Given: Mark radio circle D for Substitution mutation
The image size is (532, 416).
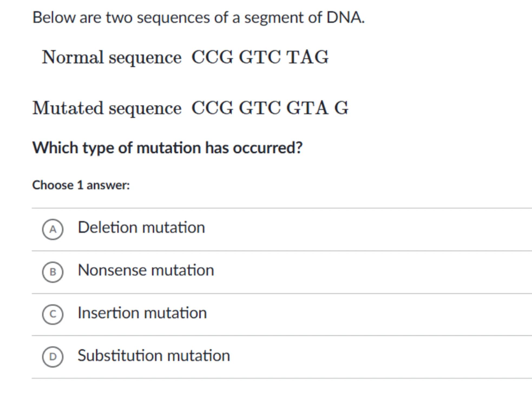Looking at the screenshot, I should pyautogui.click(x=53, y=357).
